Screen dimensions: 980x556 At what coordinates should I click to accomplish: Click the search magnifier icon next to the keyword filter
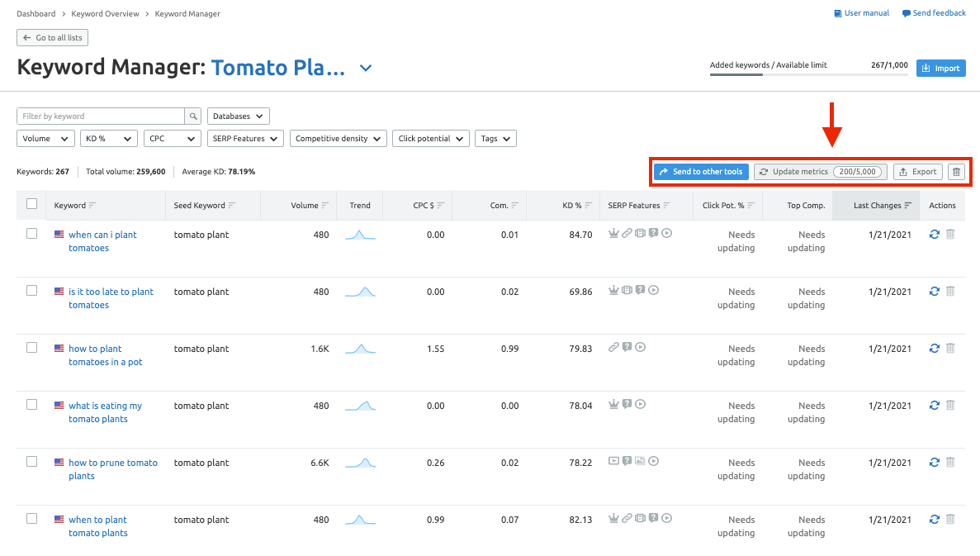pyautogui.click(x=193, y=116)
